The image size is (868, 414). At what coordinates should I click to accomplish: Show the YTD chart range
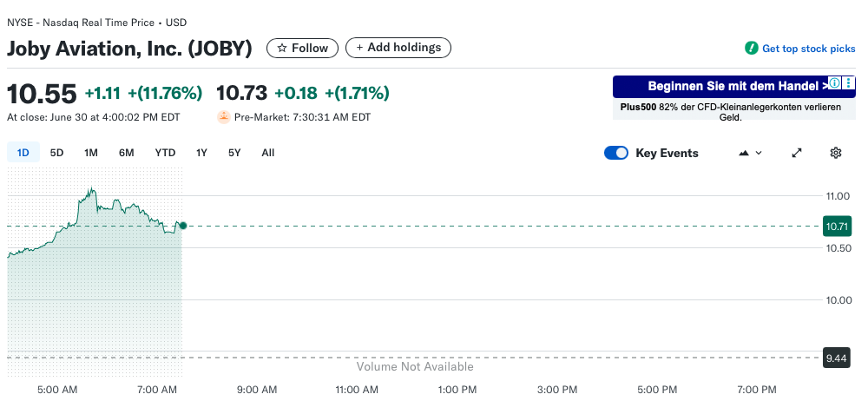165,153
